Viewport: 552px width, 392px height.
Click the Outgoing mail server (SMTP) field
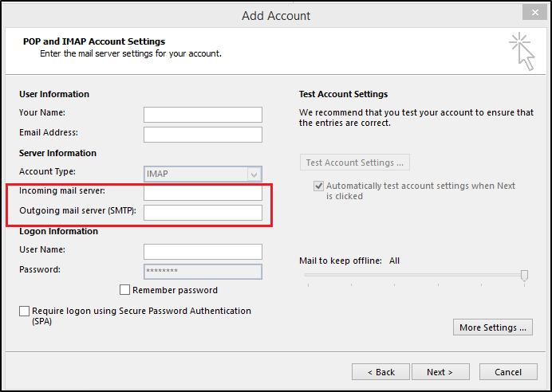point(203,212)
